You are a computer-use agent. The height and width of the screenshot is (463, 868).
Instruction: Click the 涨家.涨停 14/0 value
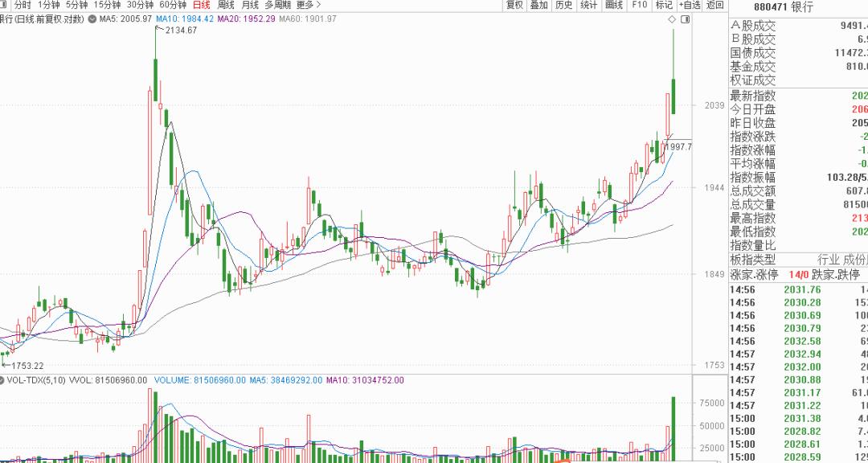[x=800, y=274]
